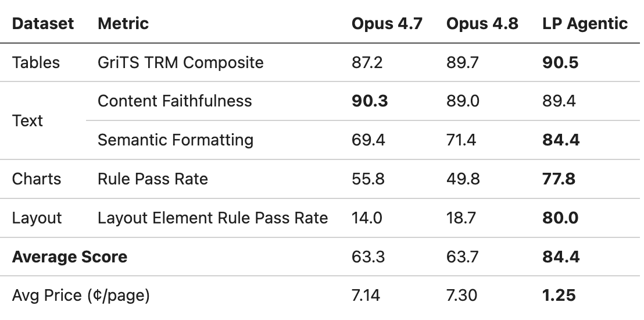
Task: Select the Charts dataset cell
Action: click(36, 179)
